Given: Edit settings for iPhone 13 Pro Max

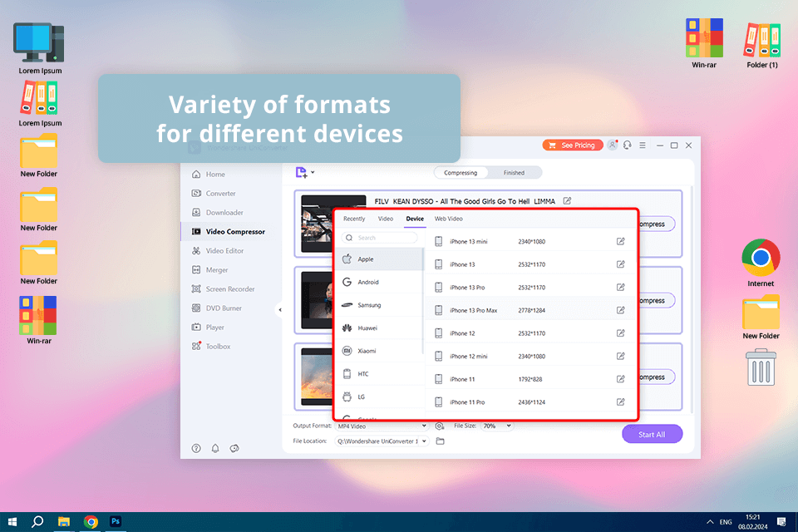Looking at the screenshot, I should click(620, 310).
